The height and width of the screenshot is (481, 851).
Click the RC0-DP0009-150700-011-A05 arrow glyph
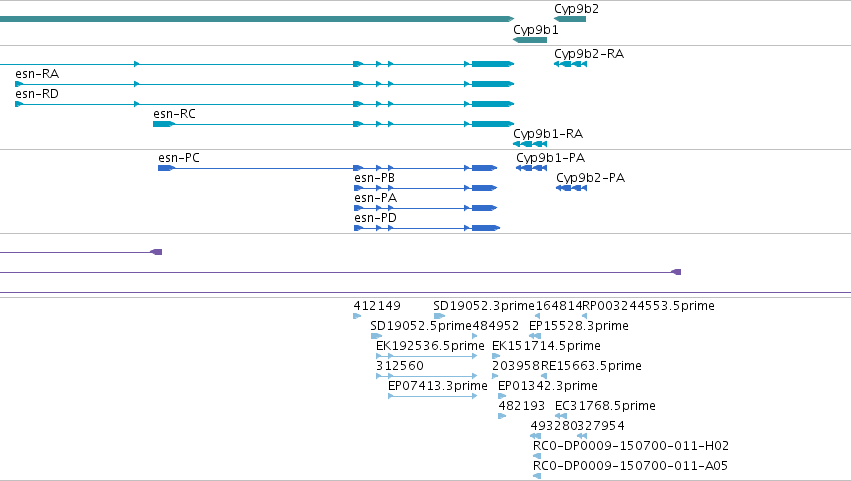point(537,476)
